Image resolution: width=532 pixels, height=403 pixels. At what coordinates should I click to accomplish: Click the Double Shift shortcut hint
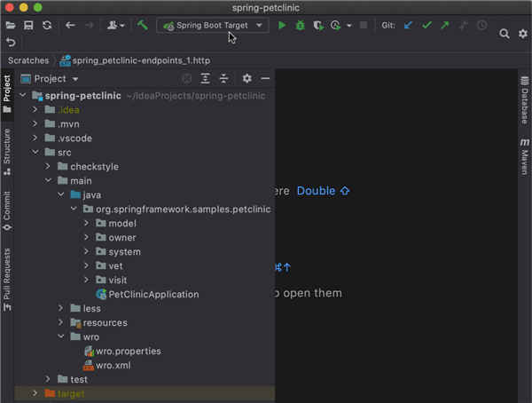(x=323, y=191)
